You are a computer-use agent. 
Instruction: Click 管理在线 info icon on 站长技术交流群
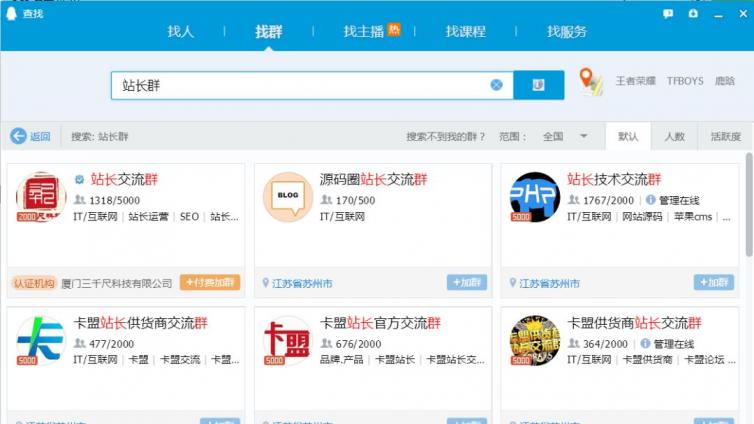(651, 200)
